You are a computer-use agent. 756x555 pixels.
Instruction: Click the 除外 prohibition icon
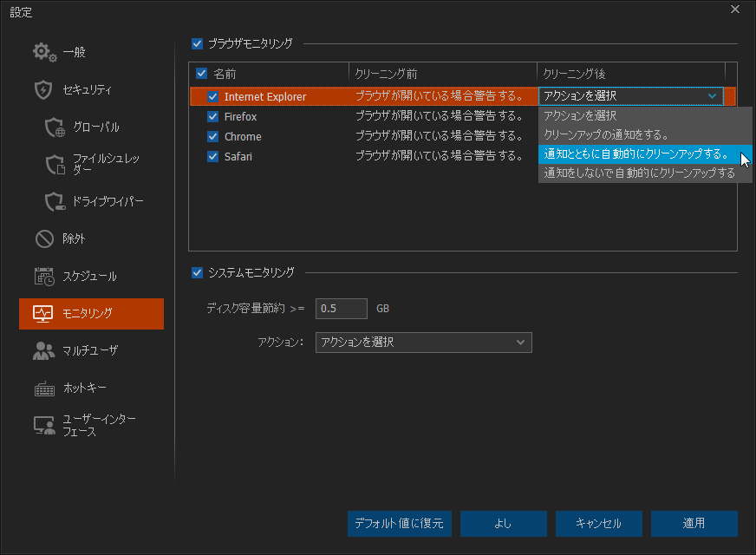[44, 238]
